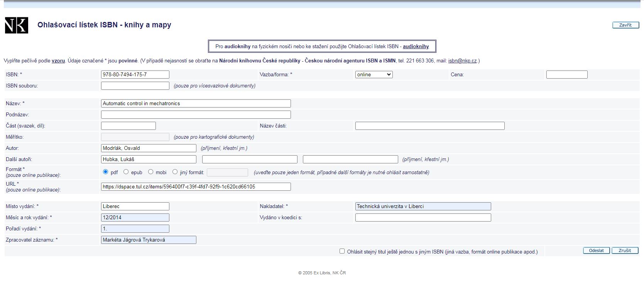Edit the URL input field

[x=196, y=187]
